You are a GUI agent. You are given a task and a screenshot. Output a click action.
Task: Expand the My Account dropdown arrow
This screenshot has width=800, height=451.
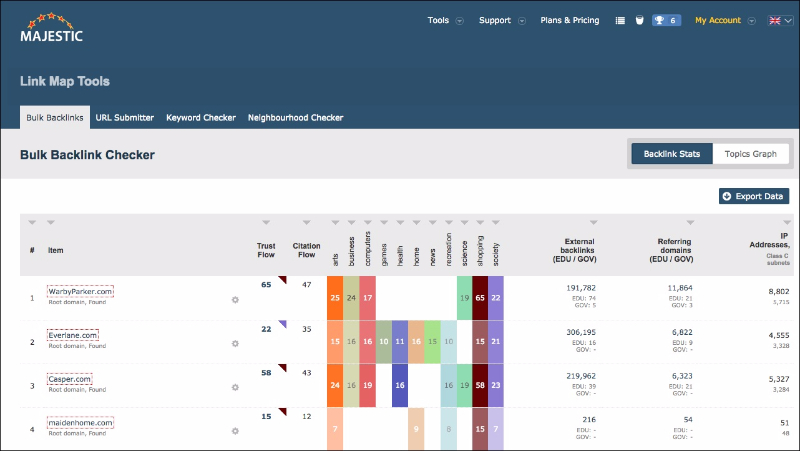tap(752, 21)
